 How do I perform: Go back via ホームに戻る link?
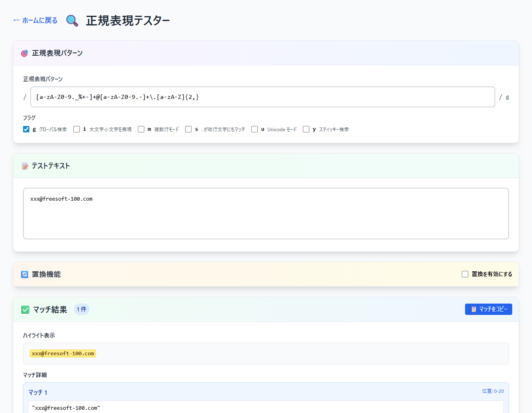coord(35,21)
